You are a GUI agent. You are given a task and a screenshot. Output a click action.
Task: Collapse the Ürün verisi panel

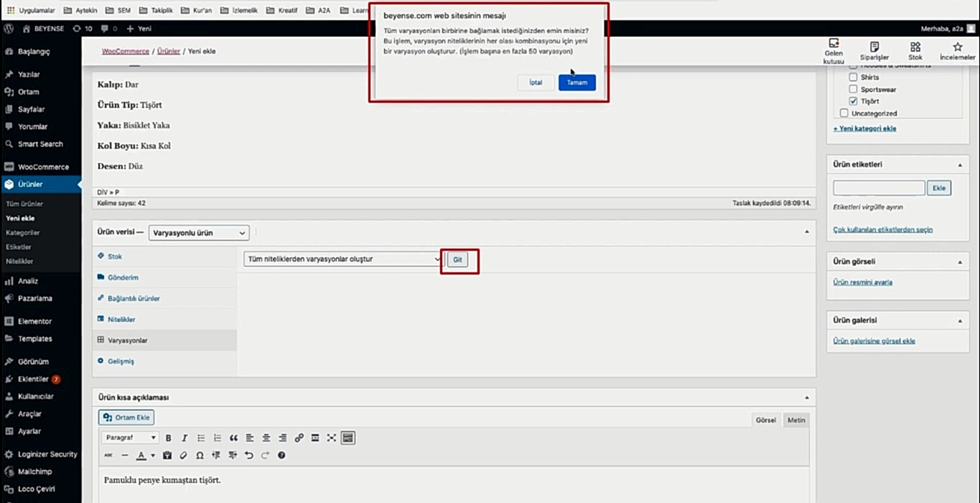point(806,232)
